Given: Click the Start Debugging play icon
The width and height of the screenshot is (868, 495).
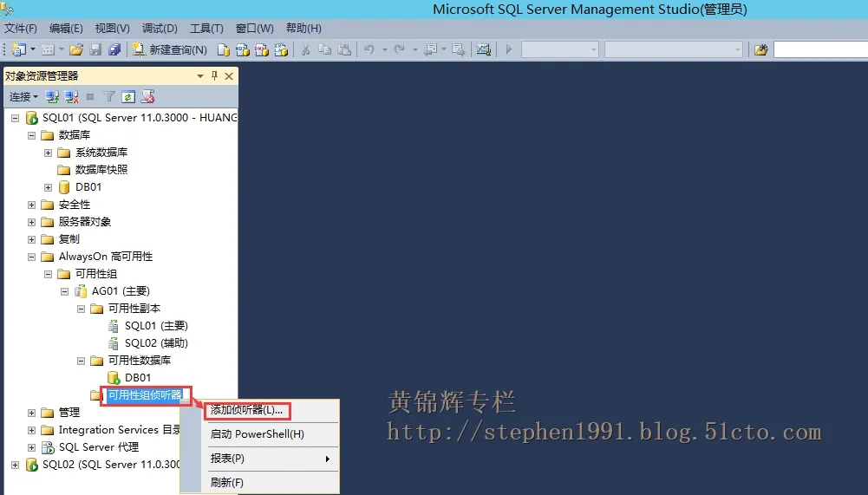Looking at the screenshot, I should (509, 49).
